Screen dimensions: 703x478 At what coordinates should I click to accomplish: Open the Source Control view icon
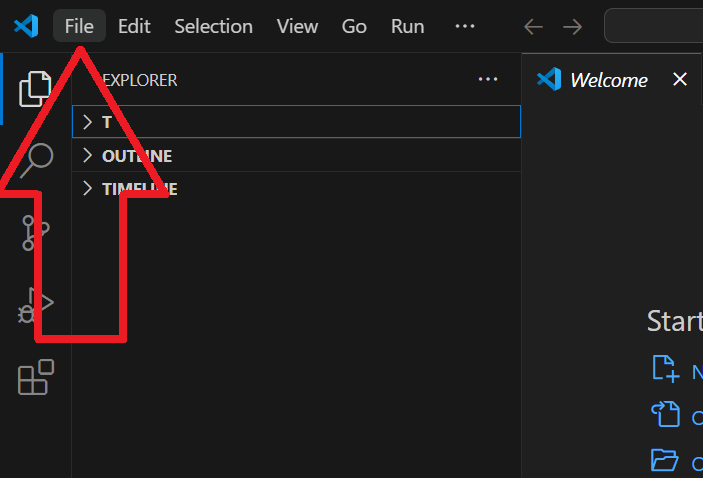(x=35, y=233)
